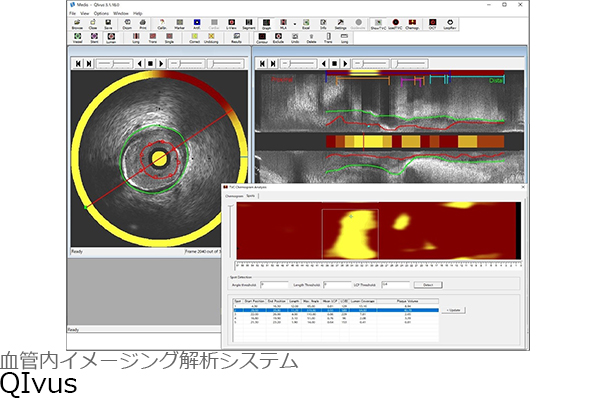
Task: Click the Correct toolbar icon
Action: coord(194,38)
